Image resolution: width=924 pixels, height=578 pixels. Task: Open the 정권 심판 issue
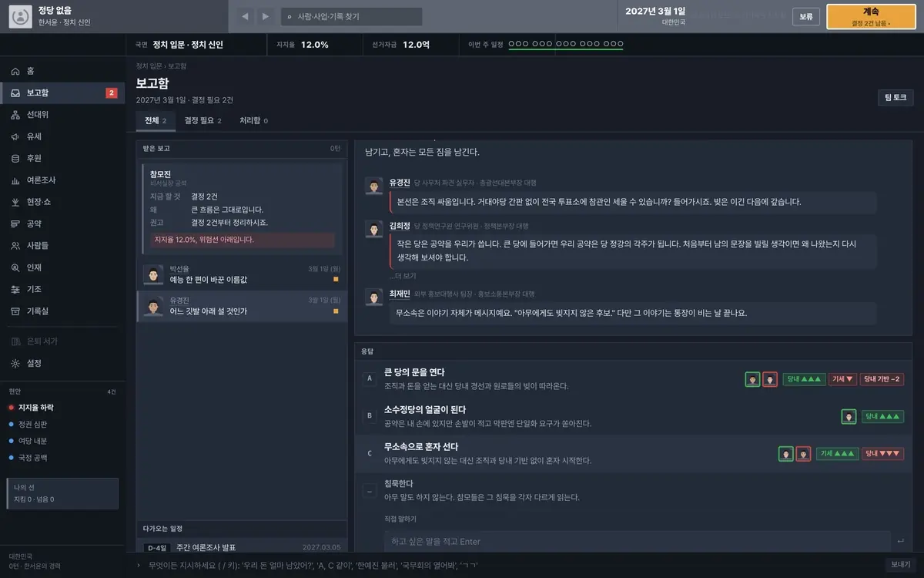pyautogui.click(x=62, y=425)
